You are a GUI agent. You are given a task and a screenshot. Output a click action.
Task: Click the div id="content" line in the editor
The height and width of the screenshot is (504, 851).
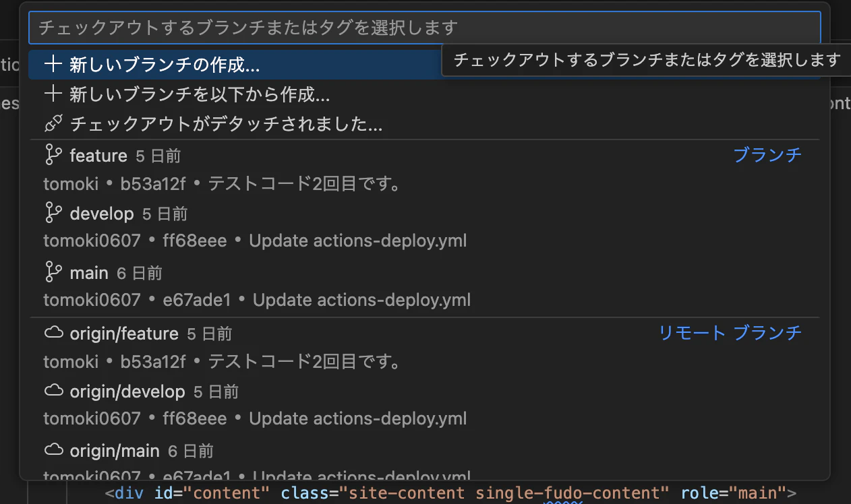tap(450, 493)
